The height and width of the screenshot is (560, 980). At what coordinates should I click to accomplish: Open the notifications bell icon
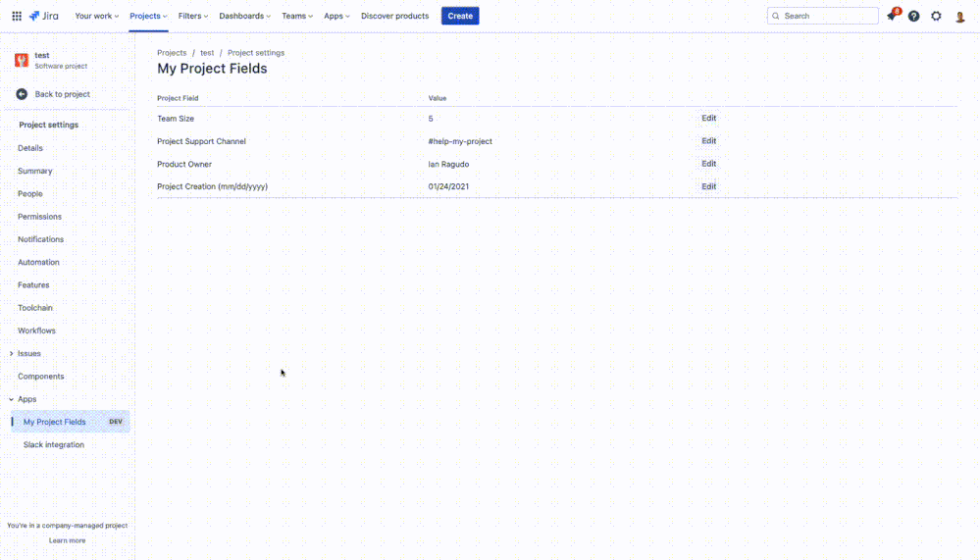pyautogui.click(x=892, y=16)
